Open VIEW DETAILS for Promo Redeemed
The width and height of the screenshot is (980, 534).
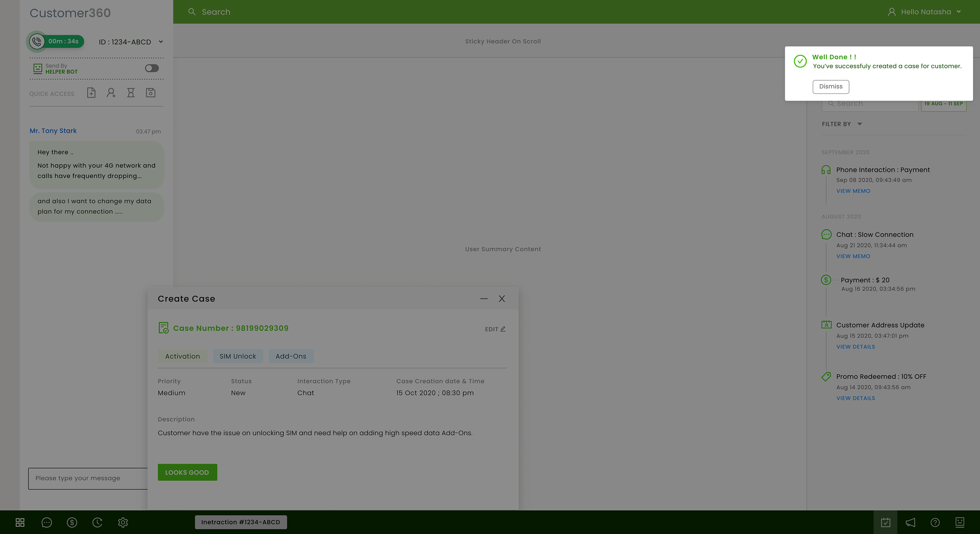[856, 398]
